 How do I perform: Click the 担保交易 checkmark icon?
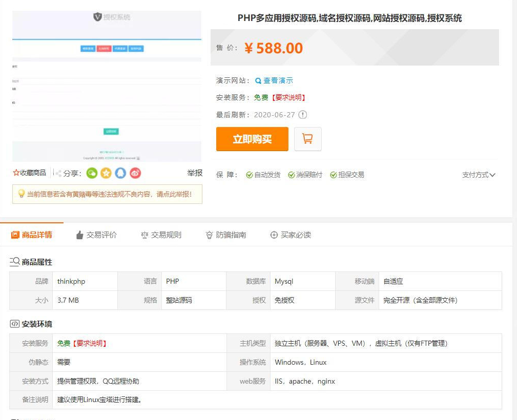click(334, 175)
